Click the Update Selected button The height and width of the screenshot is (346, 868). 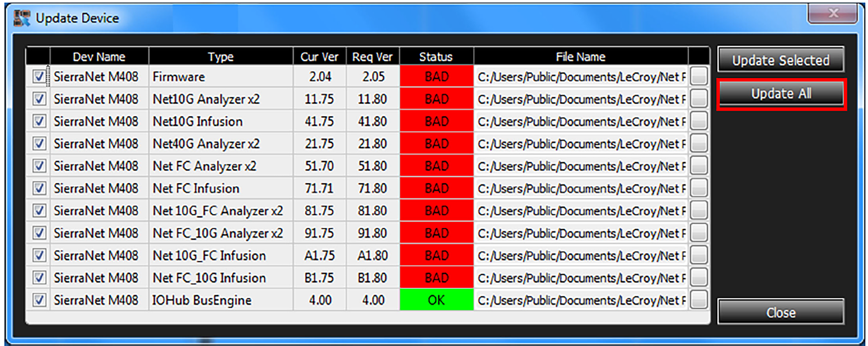point(781,60)
